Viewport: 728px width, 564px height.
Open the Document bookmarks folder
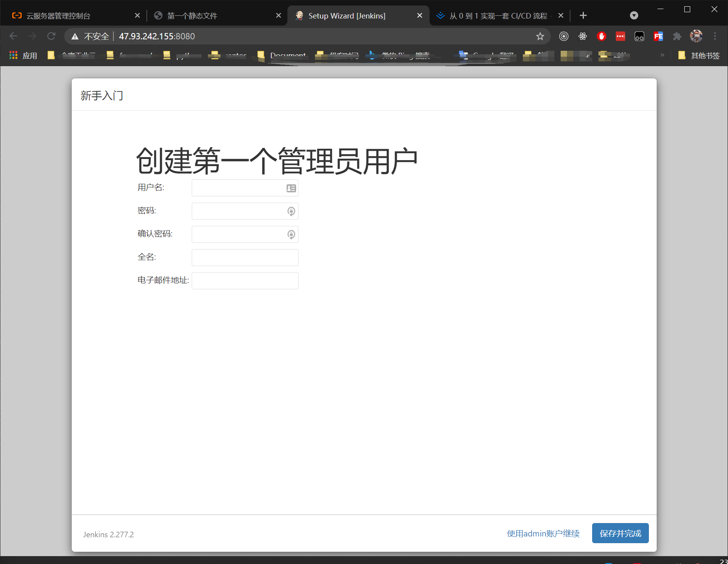point(282,55)
